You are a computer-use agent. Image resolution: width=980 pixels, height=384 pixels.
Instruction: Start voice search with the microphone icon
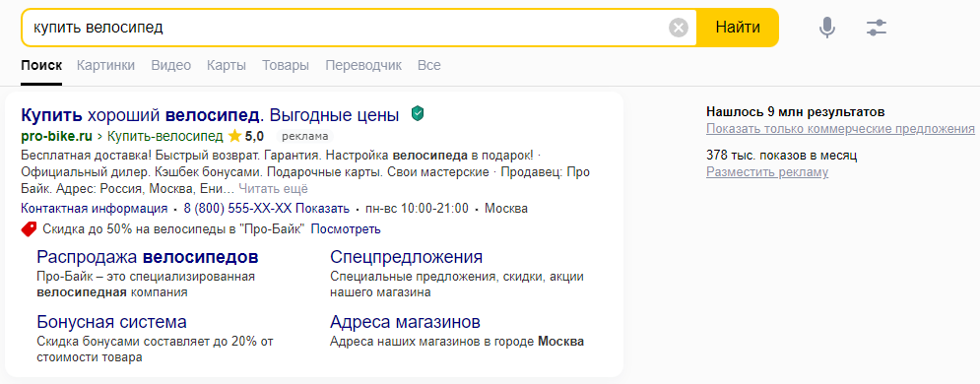tap(827, 28)
